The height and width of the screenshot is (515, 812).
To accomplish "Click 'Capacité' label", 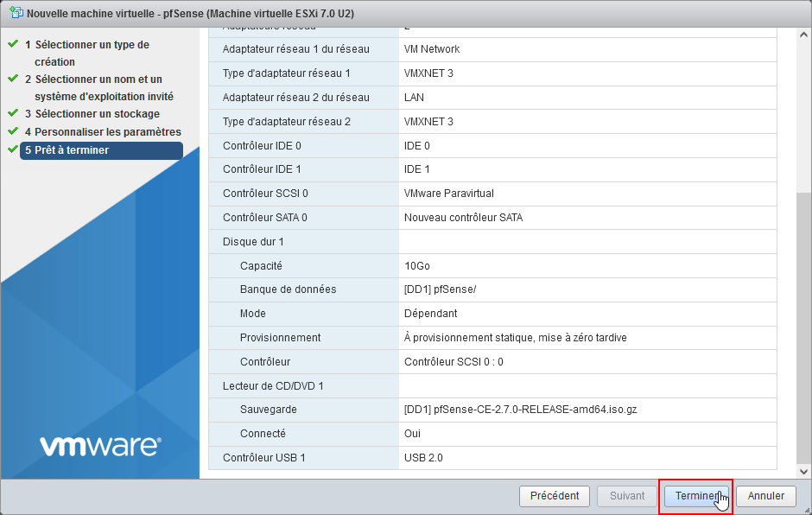I will [x=261, y=266].
